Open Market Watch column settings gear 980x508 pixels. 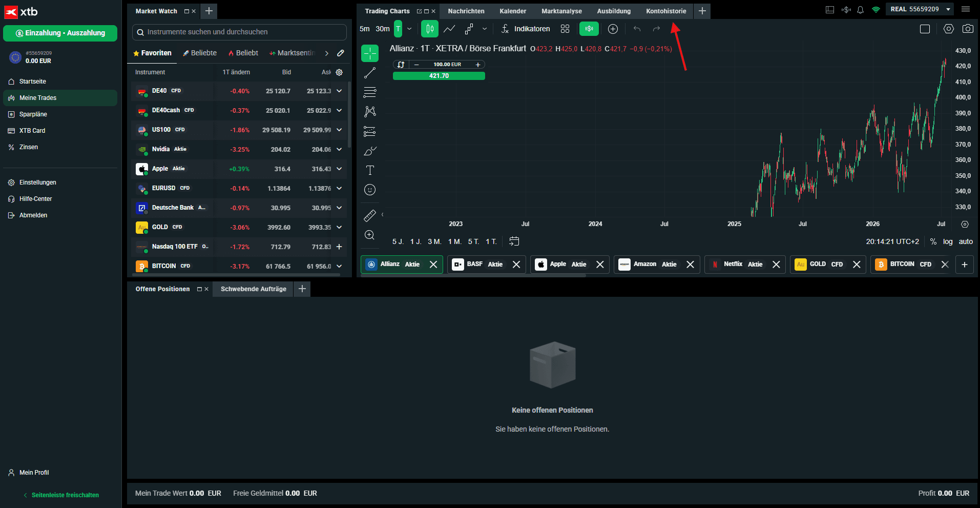[x=339, y=72]
